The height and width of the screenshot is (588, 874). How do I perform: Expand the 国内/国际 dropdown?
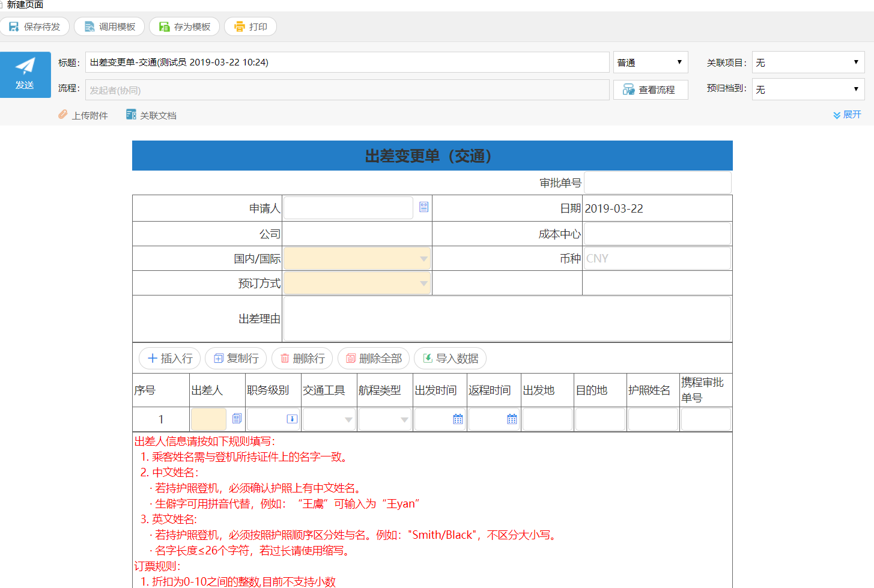point(357,259)
